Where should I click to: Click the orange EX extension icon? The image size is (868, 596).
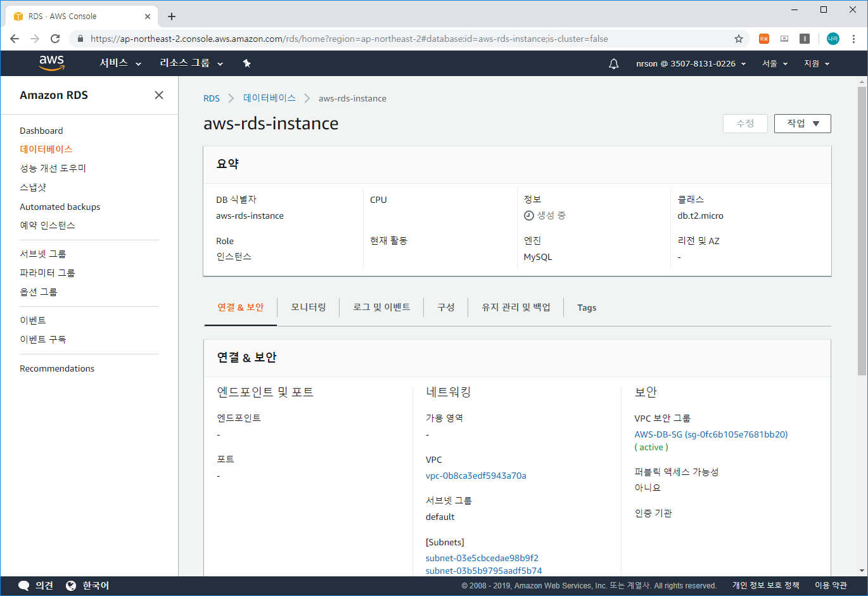pos(764,39)
